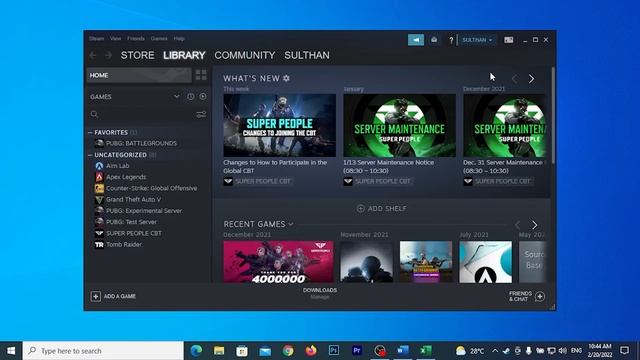The height and width of the screenshot is (360, 640).
Task: Click the Steam announcements megaphone icon
Action: 416,40
